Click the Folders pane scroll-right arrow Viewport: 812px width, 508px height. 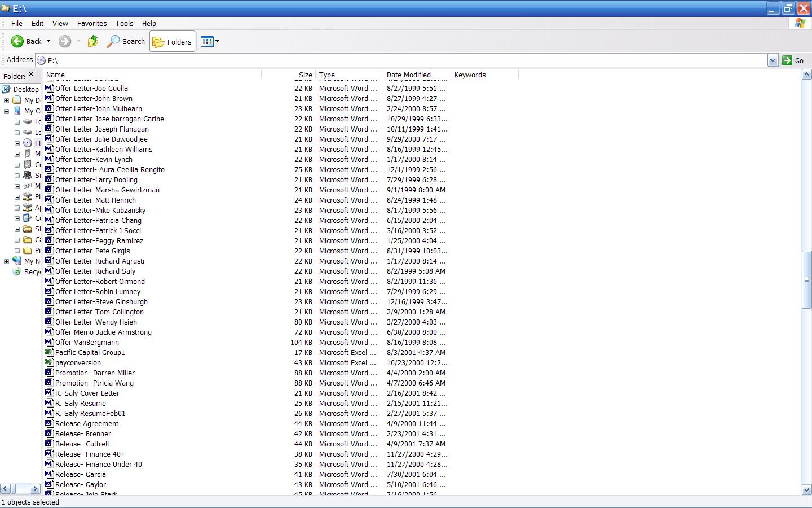tap(35, 489)
